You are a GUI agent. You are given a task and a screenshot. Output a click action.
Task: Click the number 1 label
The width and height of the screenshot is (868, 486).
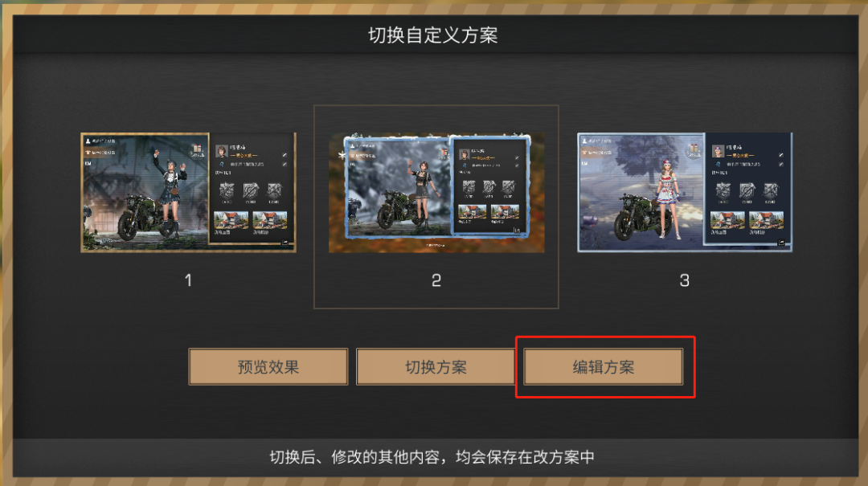pyautogui.click(x=188, y=280)
